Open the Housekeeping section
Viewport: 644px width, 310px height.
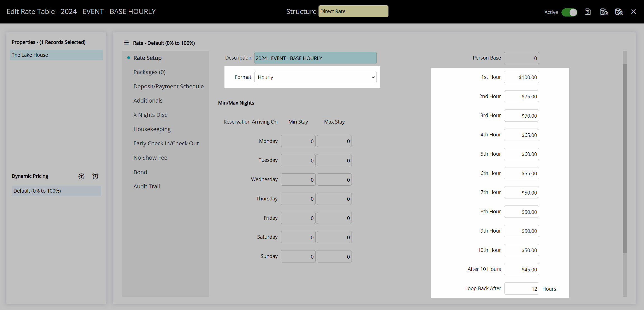tap(152, 129)
